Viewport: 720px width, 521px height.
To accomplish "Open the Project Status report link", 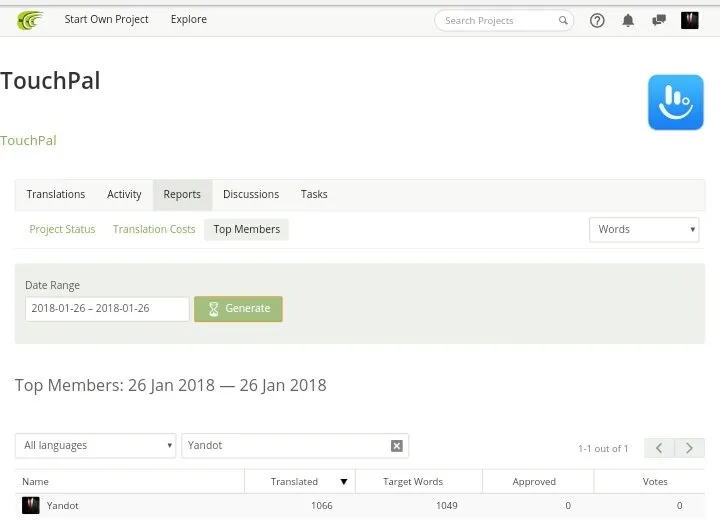I will pyautogui.click(x=62, y=230).
